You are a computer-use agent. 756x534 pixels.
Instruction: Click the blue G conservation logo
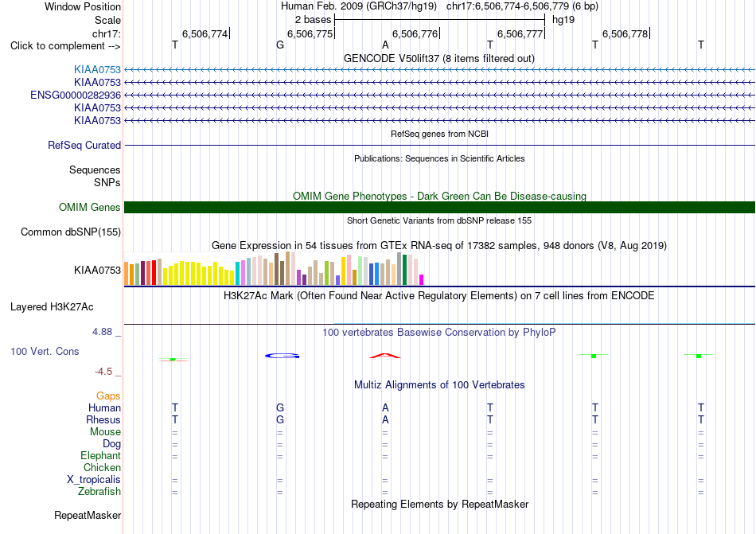click(x=282, y=356)
